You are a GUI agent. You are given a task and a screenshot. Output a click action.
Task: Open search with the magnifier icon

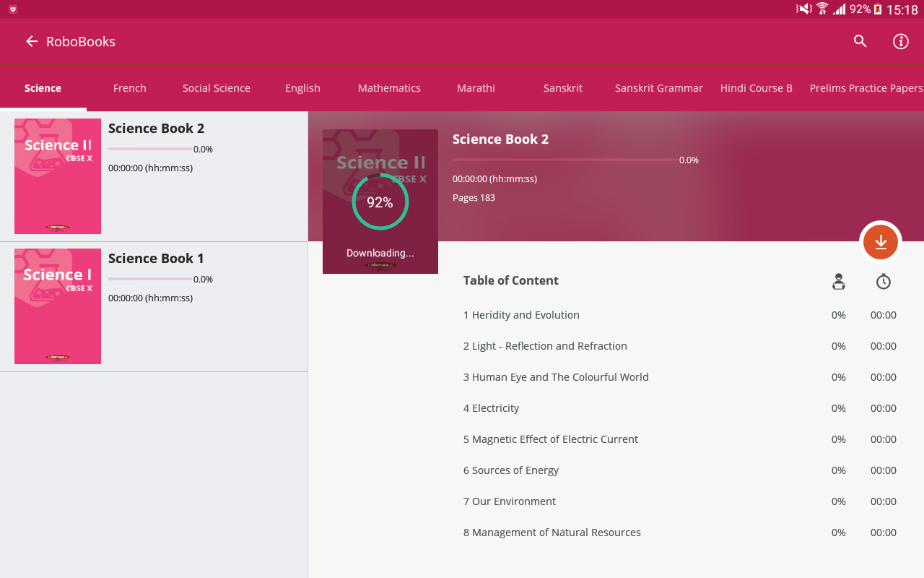860,41
